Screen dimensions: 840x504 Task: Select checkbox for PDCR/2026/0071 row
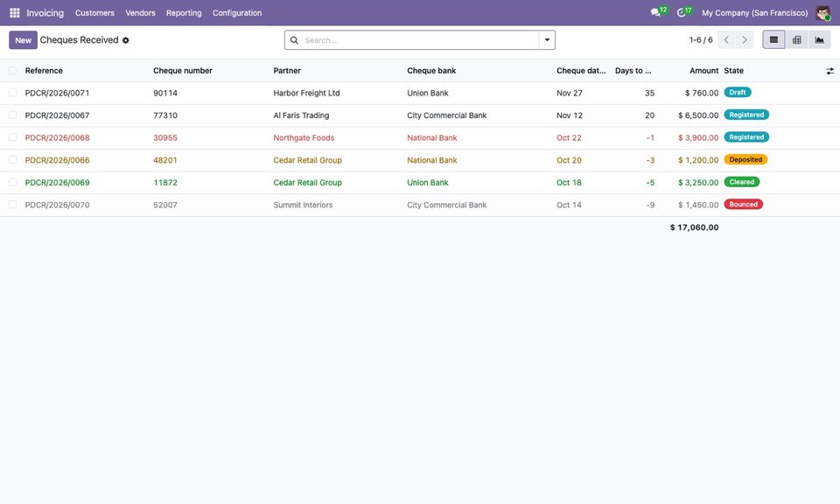[13, 93]
